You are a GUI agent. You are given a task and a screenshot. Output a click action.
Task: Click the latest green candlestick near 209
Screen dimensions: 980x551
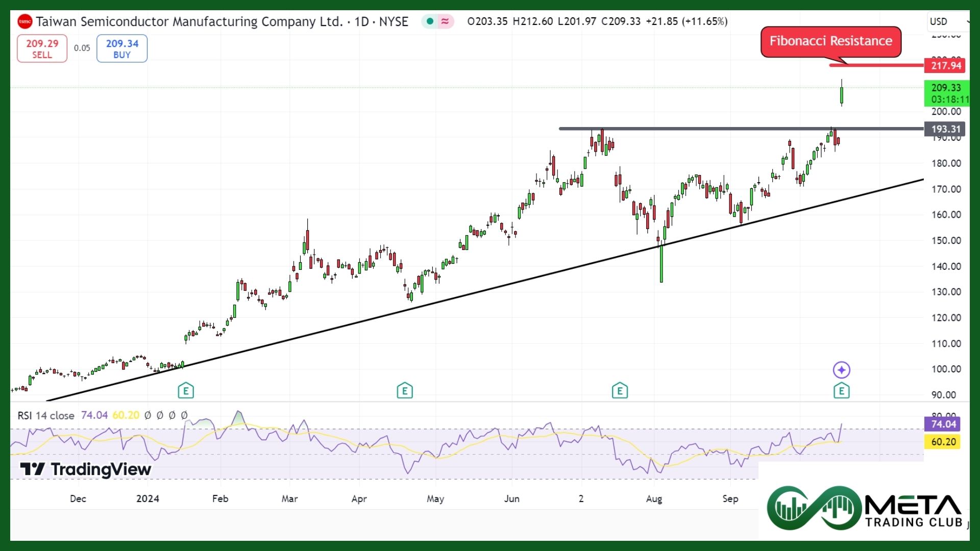click(841, 94)
